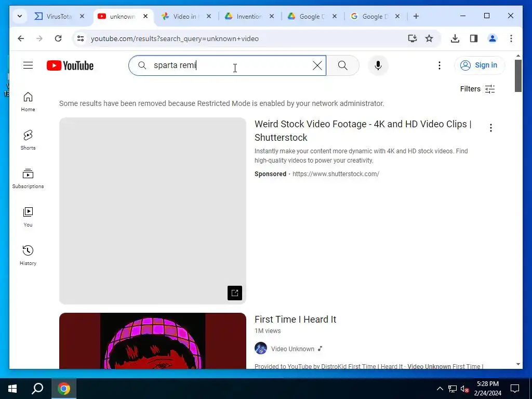Click the address bar URL

(x=175, y=38)
